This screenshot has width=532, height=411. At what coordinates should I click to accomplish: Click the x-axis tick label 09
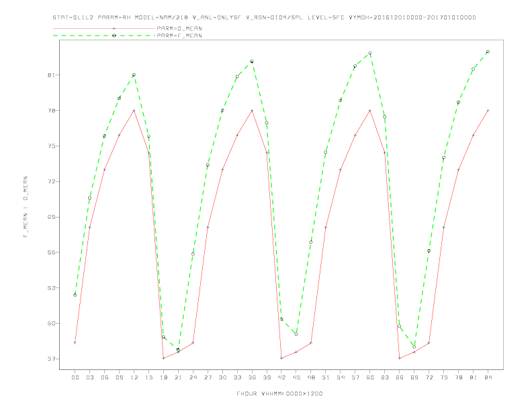click(119, 377)
